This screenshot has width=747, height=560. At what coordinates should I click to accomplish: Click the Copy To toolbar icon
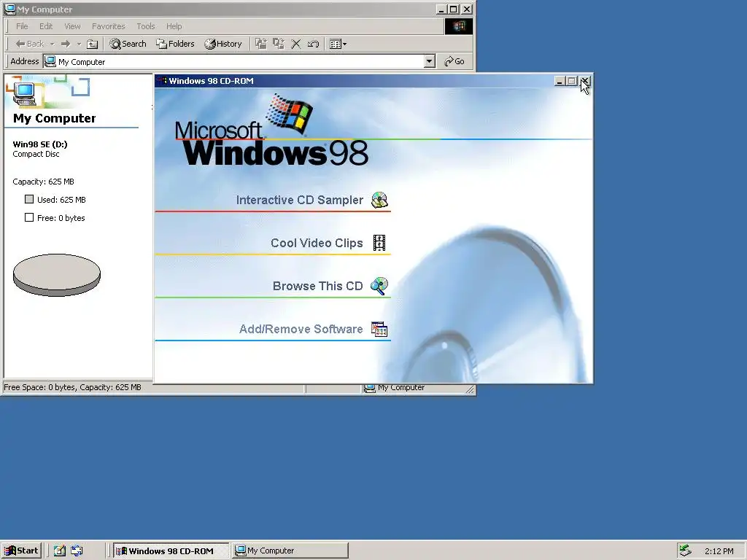tap(278, 44)
